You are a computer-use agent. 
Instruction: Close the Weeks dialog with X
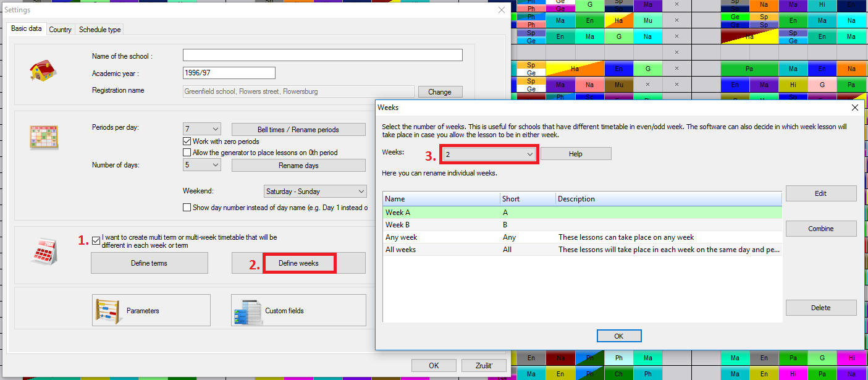pos(855,108)
